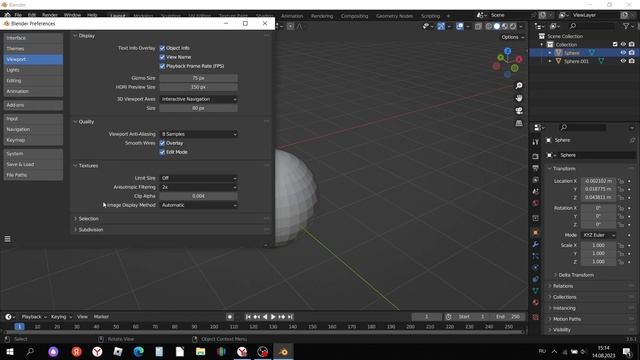The image size is (640, 360).
Task: Open the Object Data green triangle tab
Action: (536, 291)
